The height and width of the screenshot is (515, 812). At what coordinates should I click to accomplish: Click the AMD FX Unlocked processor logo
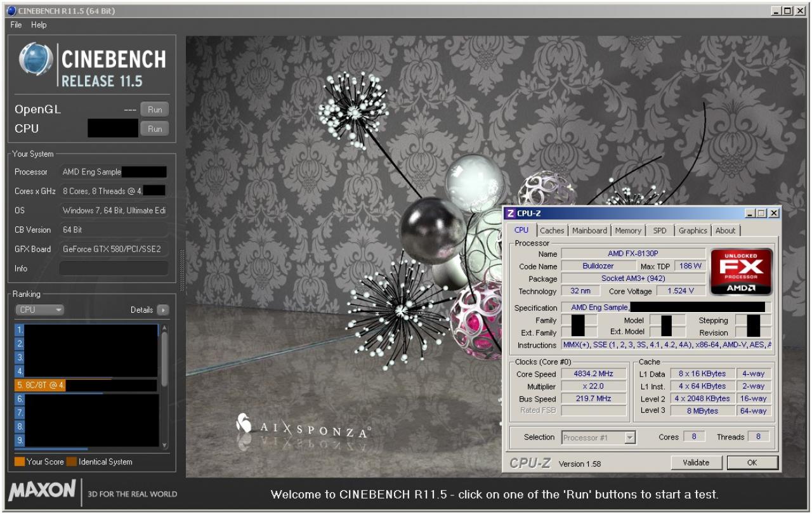pyautogui.click(x=741, y=271)
